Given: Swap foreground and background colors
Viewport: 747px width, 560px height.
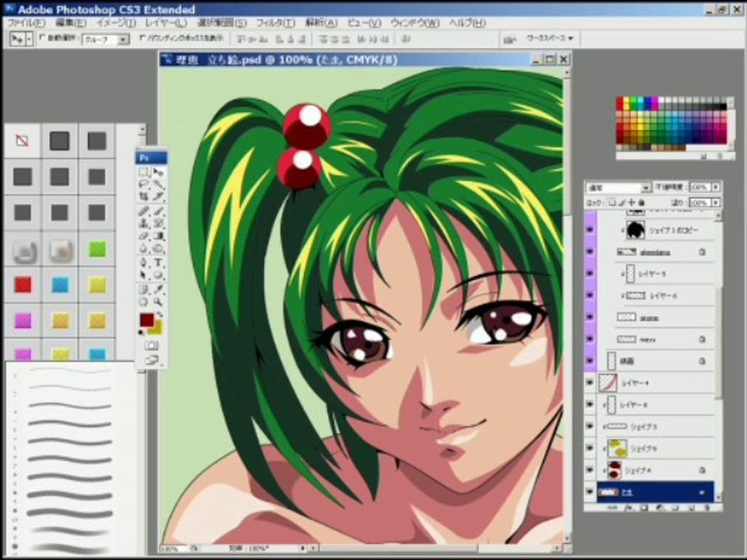Looking at the screenshot, I should coord(160,314).
